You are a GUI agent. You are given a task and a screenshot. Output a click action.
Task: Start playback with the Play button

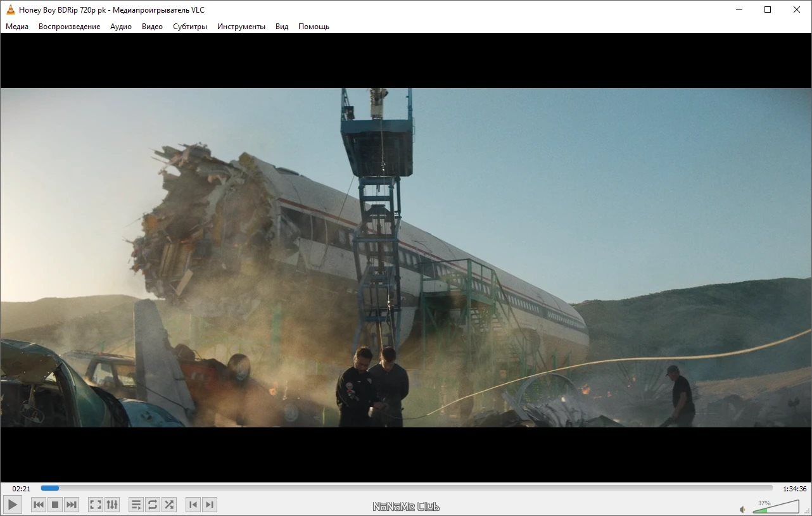coord(13,505)
